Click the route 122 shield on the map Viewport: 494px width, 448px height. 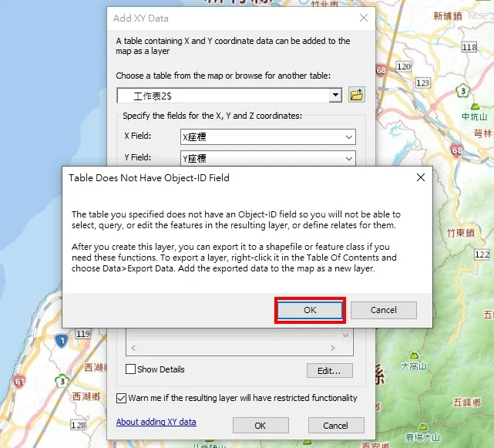[x=482, y=254]
